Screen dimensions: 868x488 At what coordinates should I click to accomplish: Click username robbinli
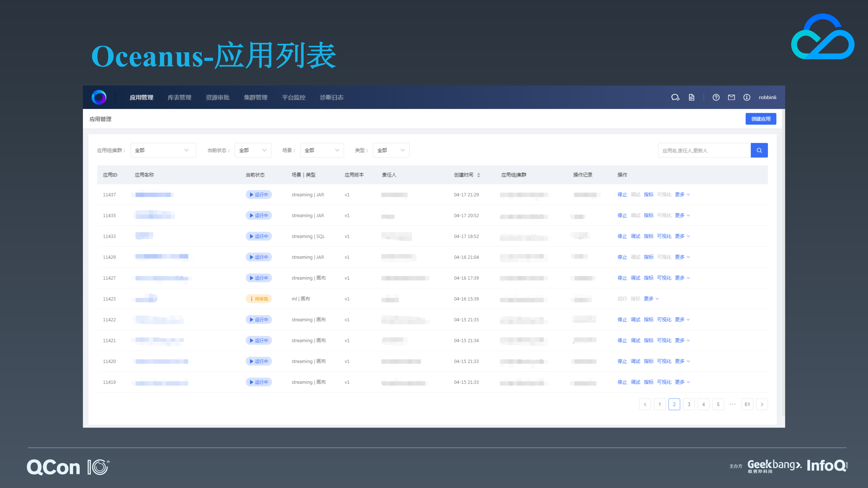[x=767, y=97]
